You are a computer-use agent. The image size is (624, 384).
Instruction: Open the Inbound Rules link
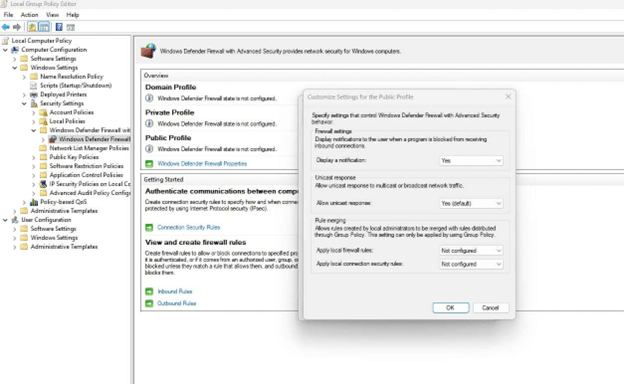(x=175, y=292)
